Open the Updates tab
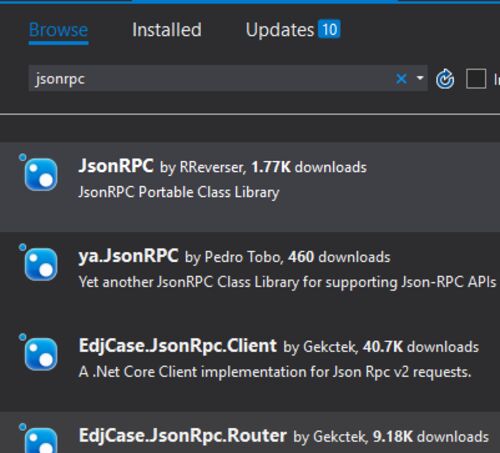This screenshot has height=453, width=500. point(280,30)
